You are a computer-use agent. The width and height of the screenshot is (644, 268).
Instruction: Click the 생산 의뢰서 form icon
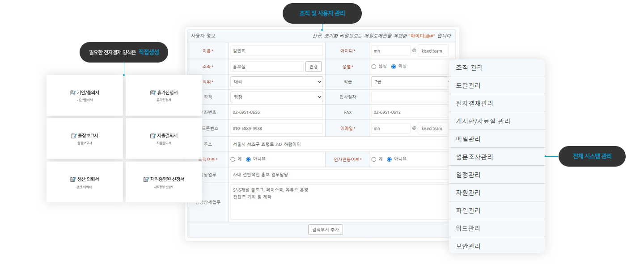coord(73,179)
